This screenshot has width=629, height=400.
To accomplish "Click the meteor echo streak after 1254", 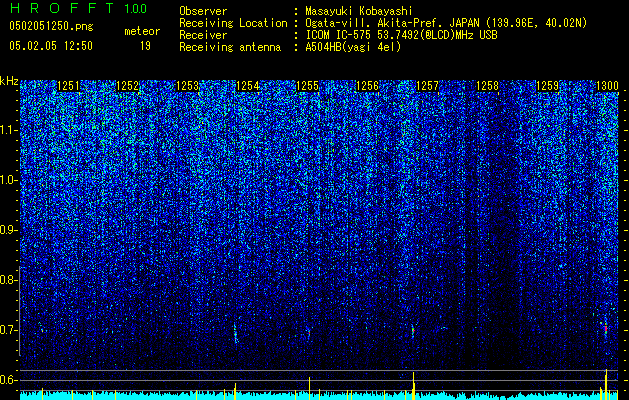I will [235, 334].
